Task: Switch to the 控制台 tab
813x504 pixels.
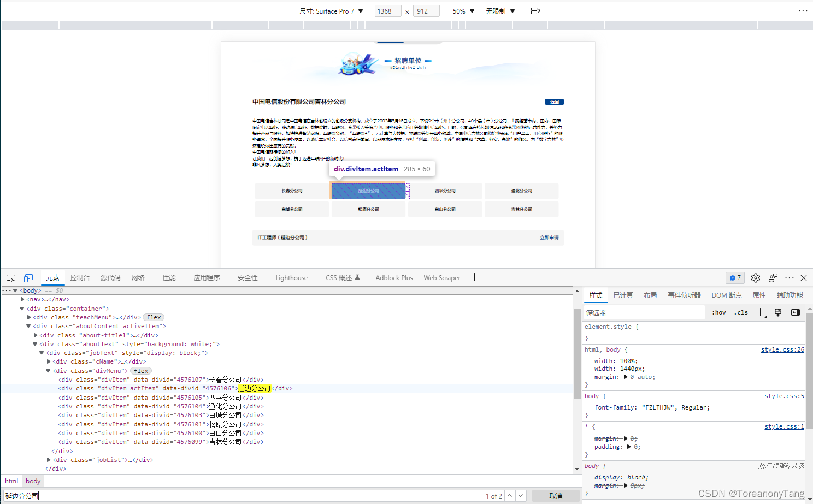Action: 80,278
